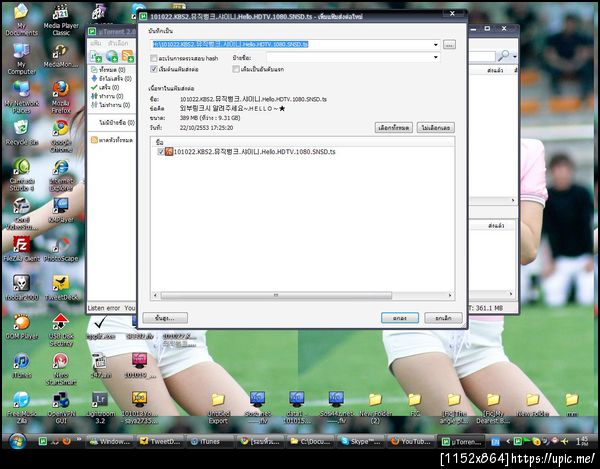The height and width of the screenshot is (469, 600).
Task: Open the Camtasia Studio desktop icon
Action: pyautogui.click(x=21, y=175)
